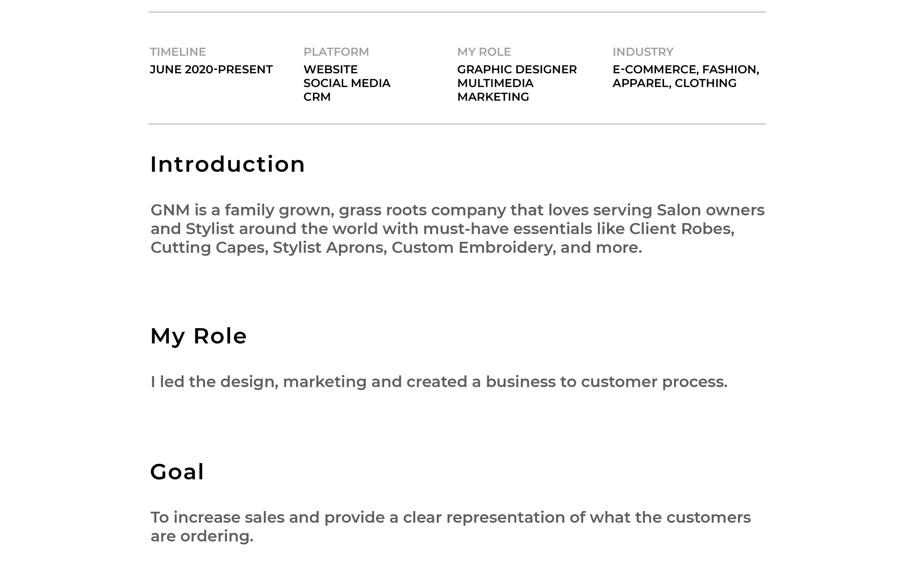This screenshot has width=914, height=588.
Task: Click the gray MY ROLE column label
Action: point(484,52)
